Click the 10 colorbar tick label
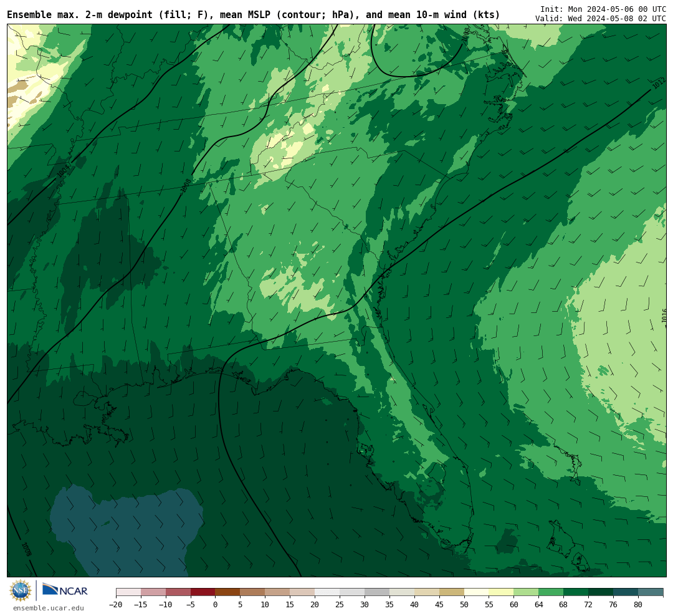 click(x=265, y=605)
